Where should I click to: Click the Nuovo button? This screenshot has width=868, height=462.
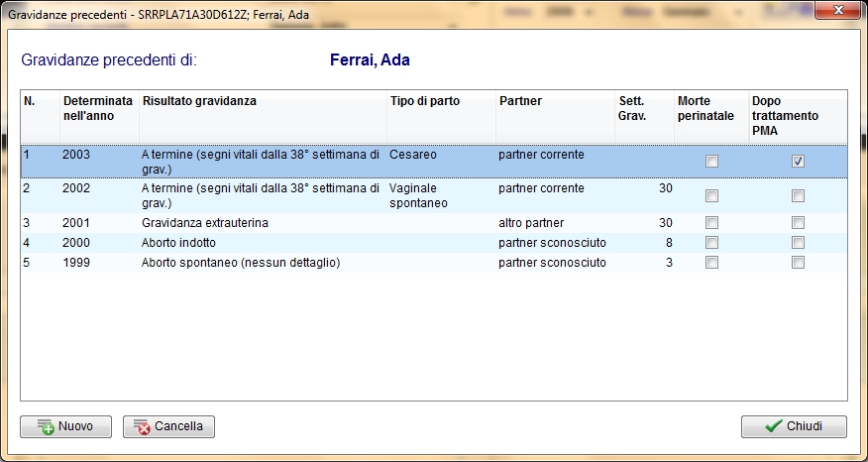[x=65, y=426]
